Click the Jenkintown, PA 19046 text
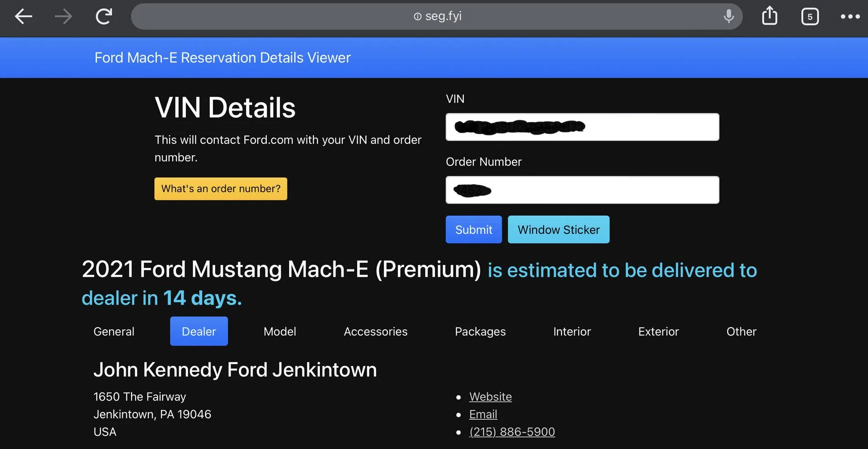The image size is (868, 449). 152,414
